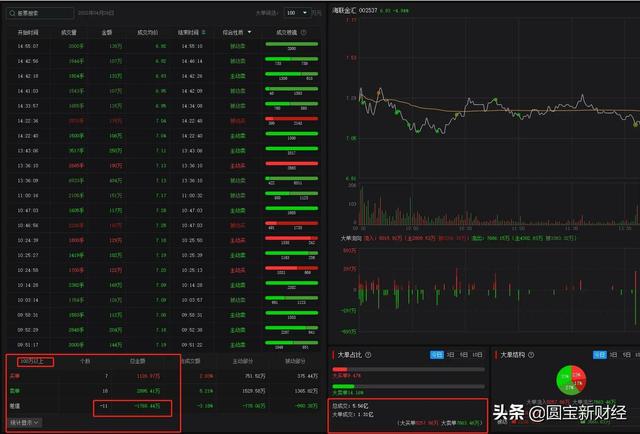Click the 大单成交 large-order turnover text
Image resolution: width=640 pixels, height=434 pixels.
click(x=353, y=414)
